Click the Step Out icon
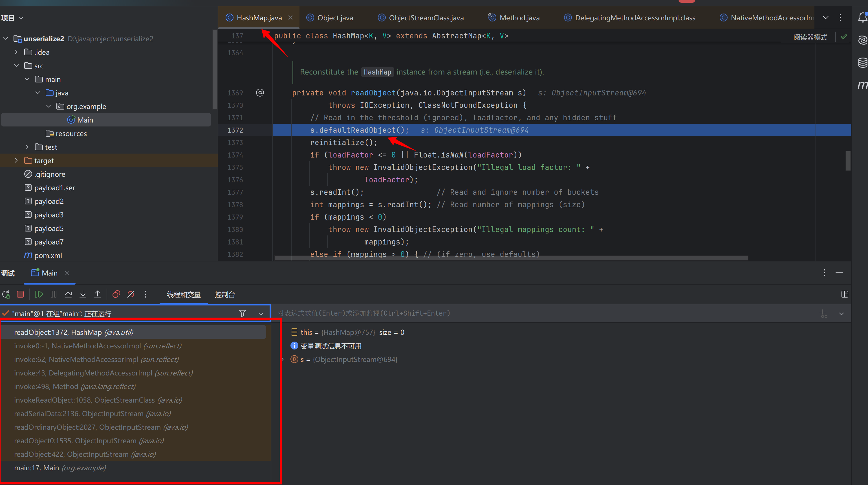 coord(97,294)
